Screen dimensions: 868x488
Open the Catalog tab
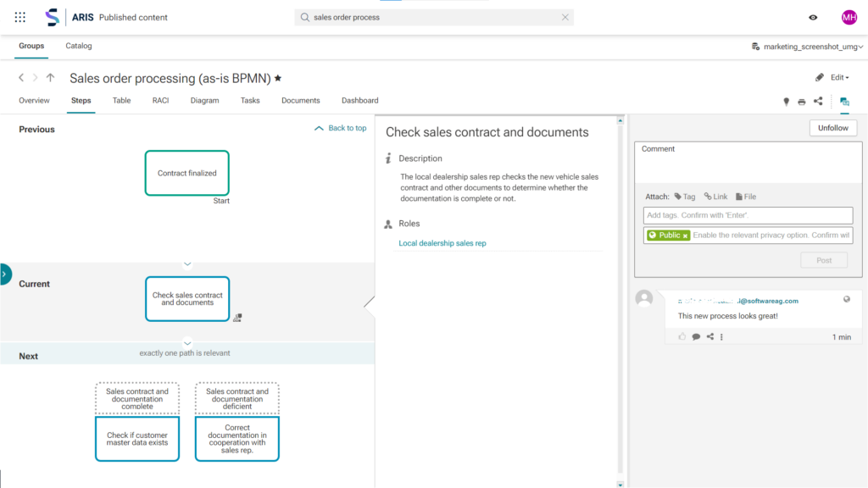click(x=78, y=46)
